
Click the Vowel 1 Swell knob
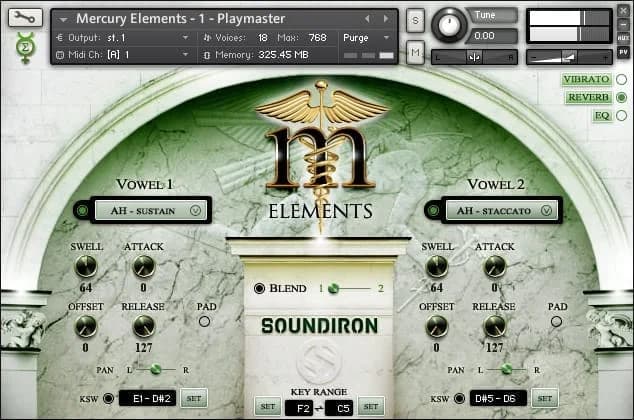pyautogui.click(x=86, y=267)
